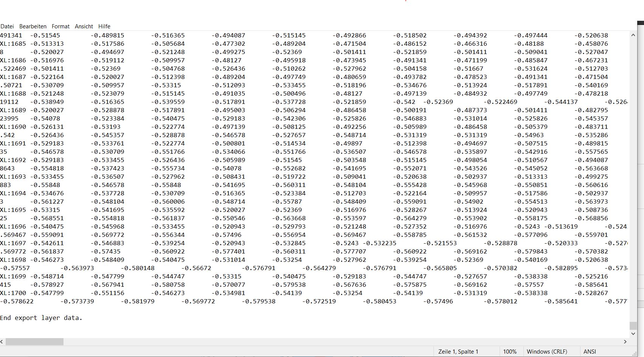Image resolution: width=644 pixels, height=357 pixels.
Task: Click the Zeile 1, Spalte 1 status field
Action: pyautogui.click(x=458, y=352)
